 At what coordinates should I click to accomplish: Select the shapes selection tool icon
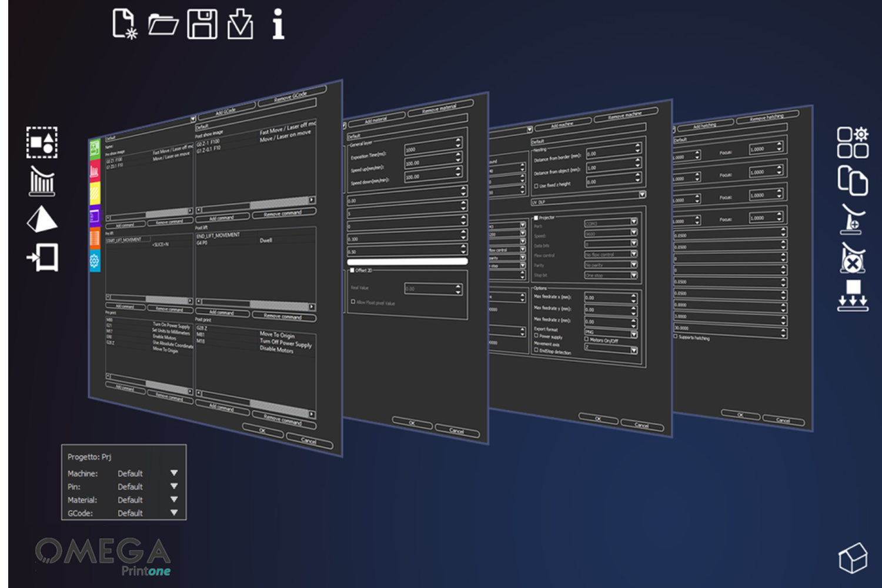click(42, 142)
